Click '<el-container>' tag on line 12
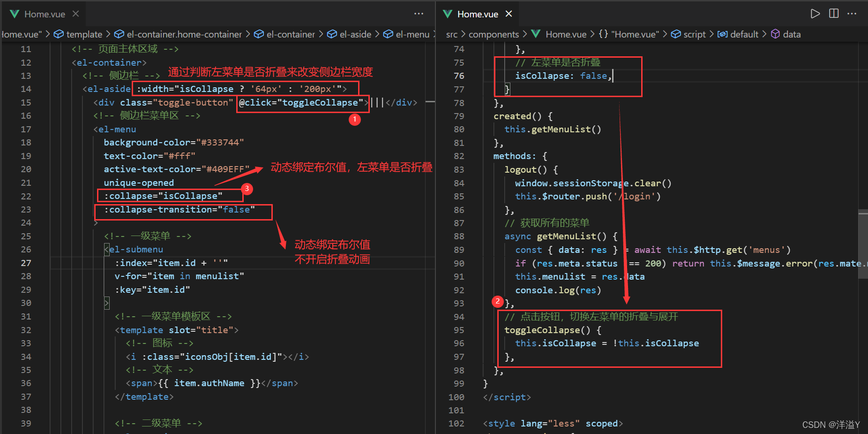Image resolution: width=868 pixels, height=434 pixels. 109,62
